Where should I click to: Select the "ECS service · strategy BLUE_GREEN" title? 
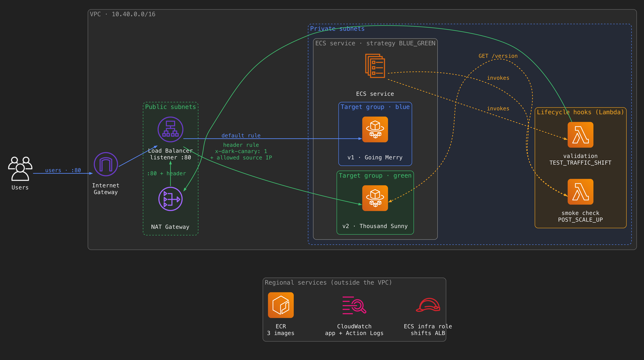click(x=375, y=43)
